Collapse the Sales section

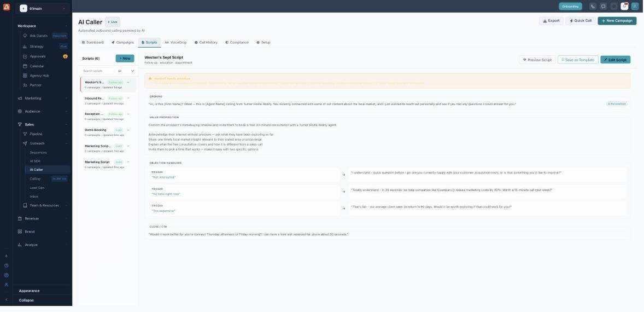pyautogui.click(x=43, y=125)
